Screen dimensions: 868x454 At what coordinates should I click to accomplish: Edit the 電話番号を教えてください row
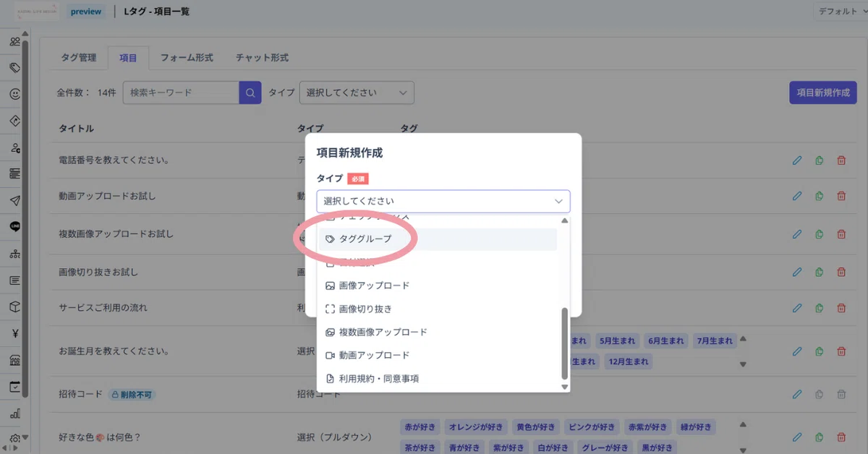point(797,160)
